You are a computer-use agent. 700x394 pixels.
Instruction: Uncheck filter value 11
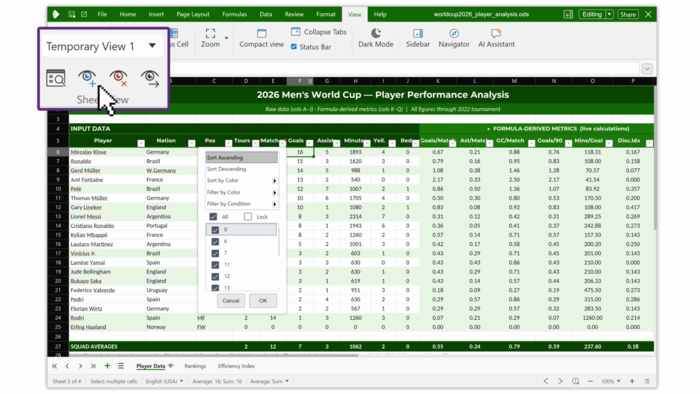[215, 265]
